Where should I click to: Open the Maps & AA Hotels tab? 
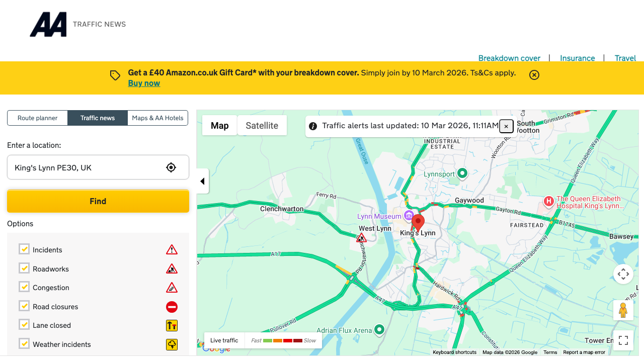pyautogui.click(x=157, y=118)
